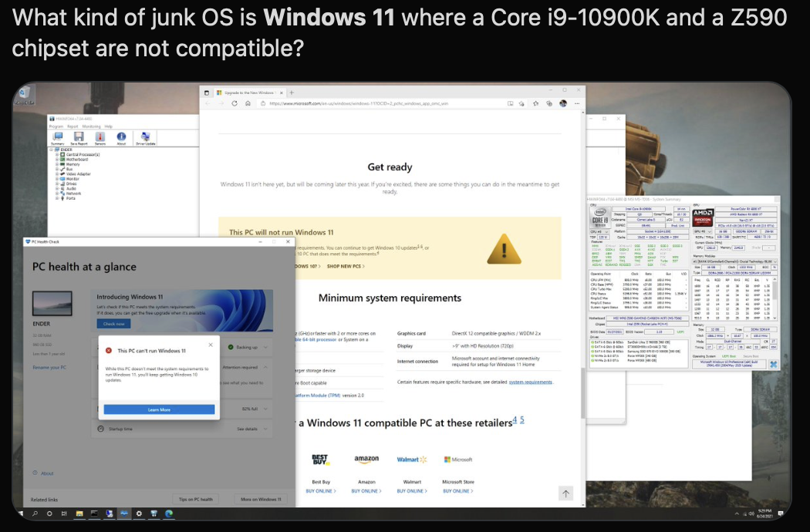This screenshot has width=810, height=532.
Task: Refresh the Microsoft page in Edge
Action: (x=235, y=103)
